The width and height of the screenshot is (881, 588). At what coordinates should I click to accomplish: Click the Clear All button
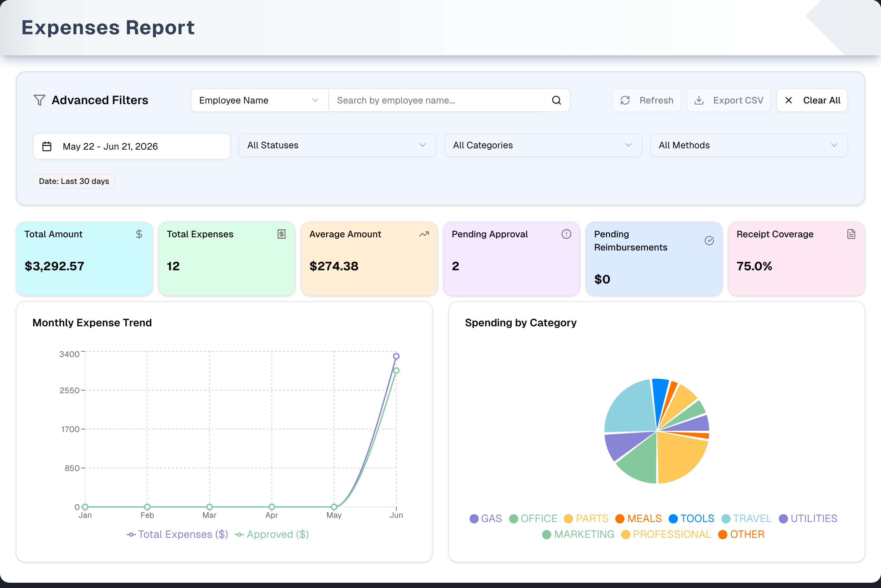point(812,100)
